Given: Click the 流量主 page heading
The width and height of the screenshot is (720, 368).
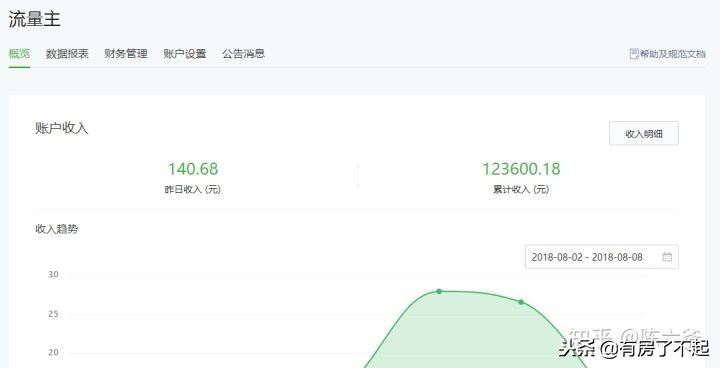Looking at the screenshot, I should (x=34, y=19).
